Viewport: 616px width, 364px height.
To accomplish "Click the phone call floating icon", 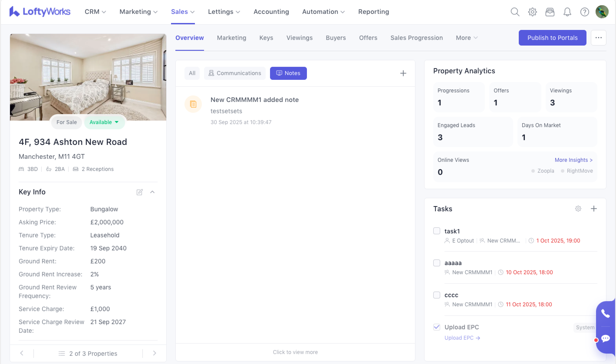I will (605, 313).
